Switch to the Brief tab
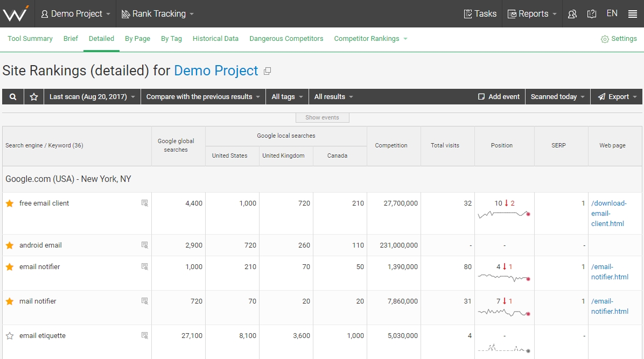 click(x=71, y=39)
